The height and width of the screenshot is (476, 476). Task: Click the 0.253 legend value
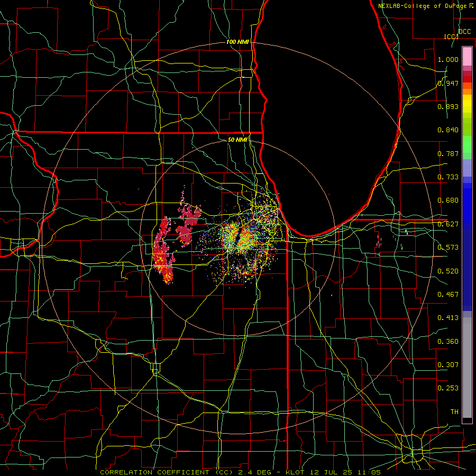(448, 388)
